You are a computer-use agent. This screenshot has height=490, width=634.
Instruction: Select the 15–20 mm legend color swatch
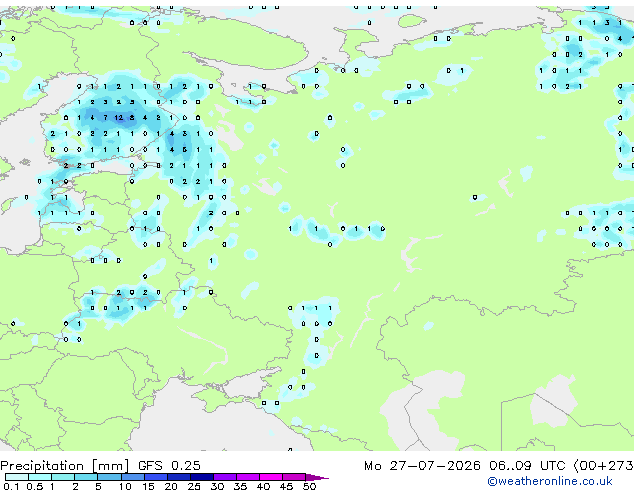coord(156,477)
